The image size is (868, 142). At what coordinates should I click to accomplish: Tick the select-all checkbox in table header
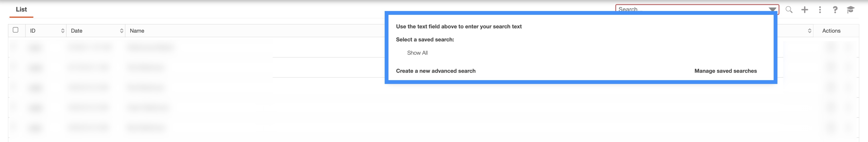16,30
